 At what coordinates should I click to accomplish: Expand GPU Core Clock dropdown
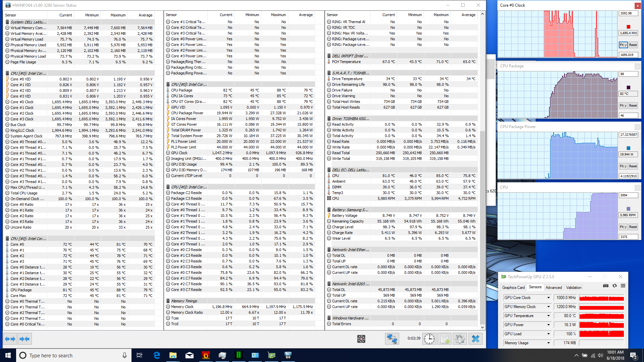click(548, 298)
